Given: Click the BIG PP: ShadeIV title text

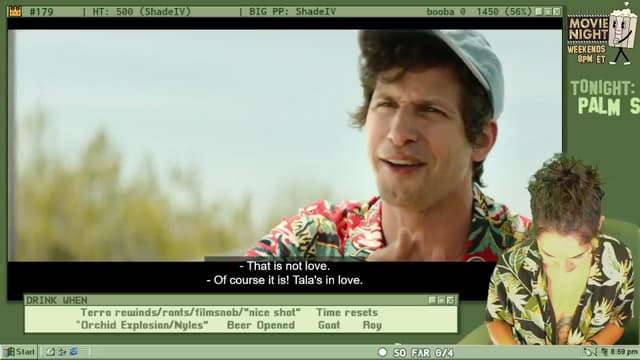Looking at the screenshot, I should point(293,11).
